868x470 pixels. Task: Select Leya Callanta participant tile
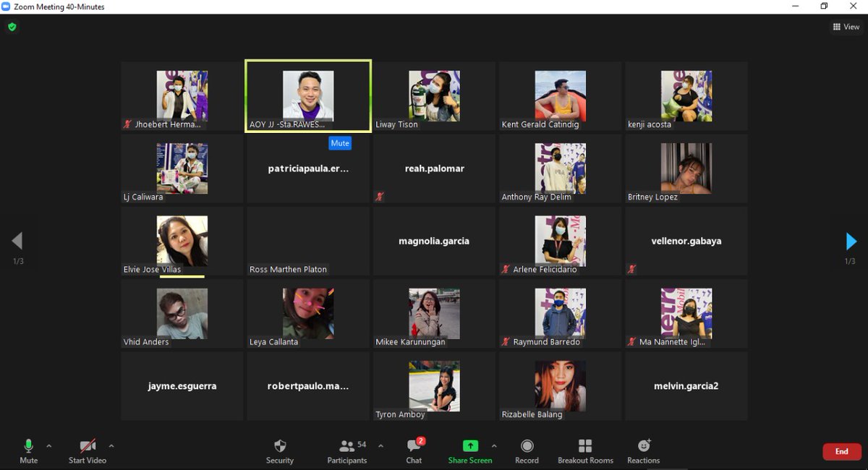coord(308,314)
